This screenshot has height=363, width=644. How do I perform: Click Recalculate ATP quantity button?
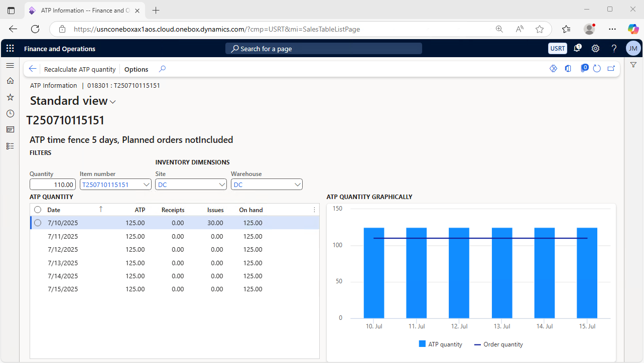pos(80,70)
